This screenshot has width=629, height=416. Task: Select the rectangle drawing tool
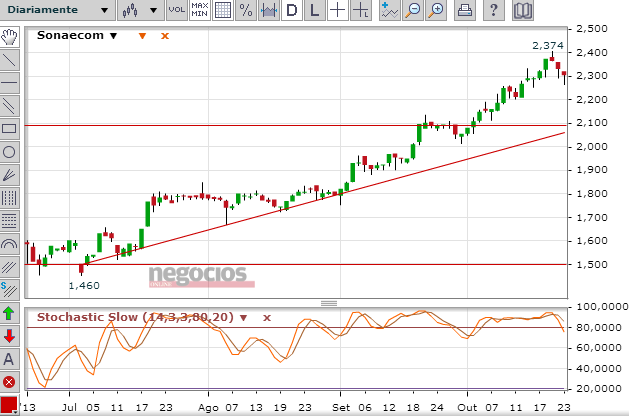pos(9,129)
